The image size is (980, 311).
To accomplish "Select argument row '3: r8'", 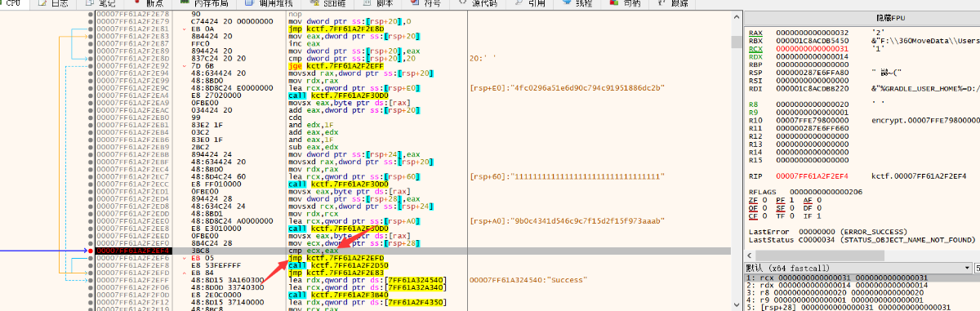I will [x=862, y=292].
